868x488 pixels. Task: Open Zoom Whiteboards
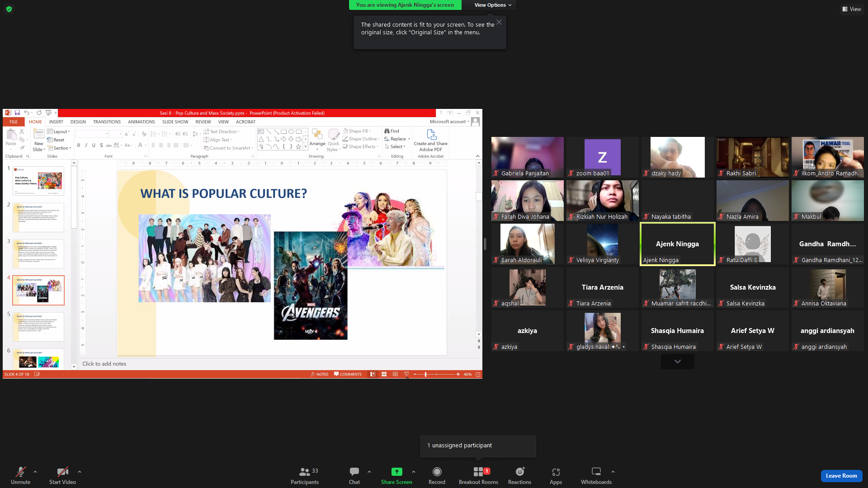pos(596,476)
